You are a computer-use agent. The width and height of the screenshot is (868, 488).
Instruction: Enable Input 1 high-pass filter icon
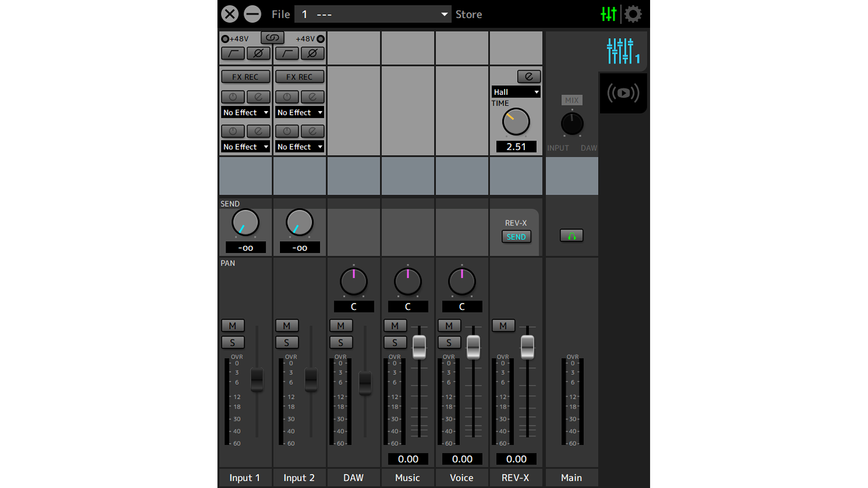pyautogui.click(x=233, y=53)
